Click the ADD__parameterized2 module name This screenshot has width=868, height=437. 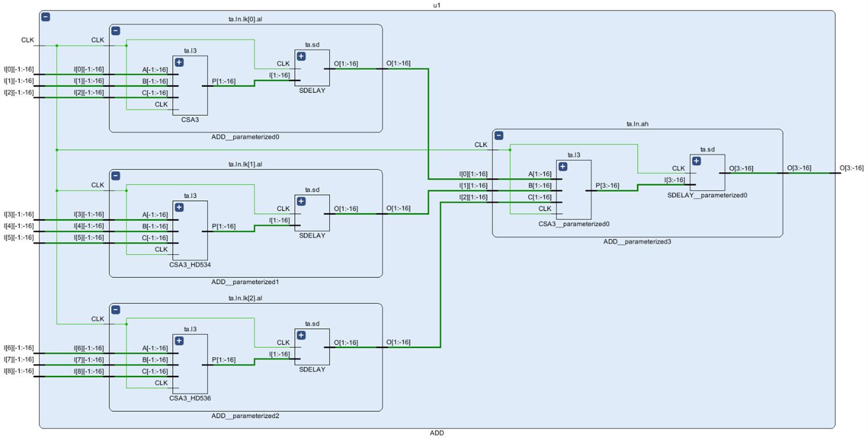click(246, 416)
